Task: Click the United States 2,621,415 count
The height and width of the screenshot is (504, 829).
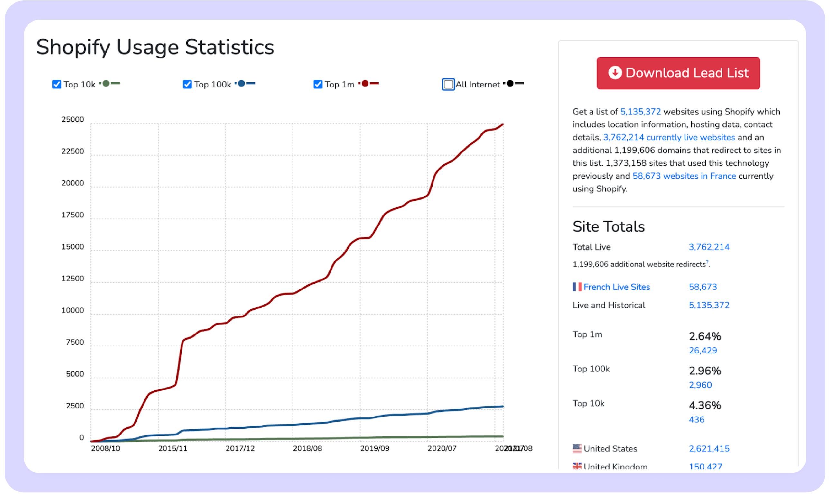Action: tap(709, 449)
